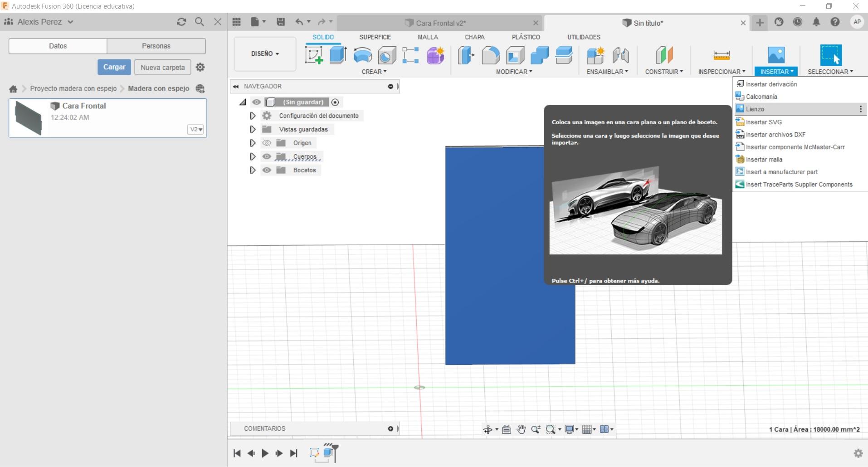Click the Look At navigation icon
This screenshot has width=868, height=467.
point(507,429)
